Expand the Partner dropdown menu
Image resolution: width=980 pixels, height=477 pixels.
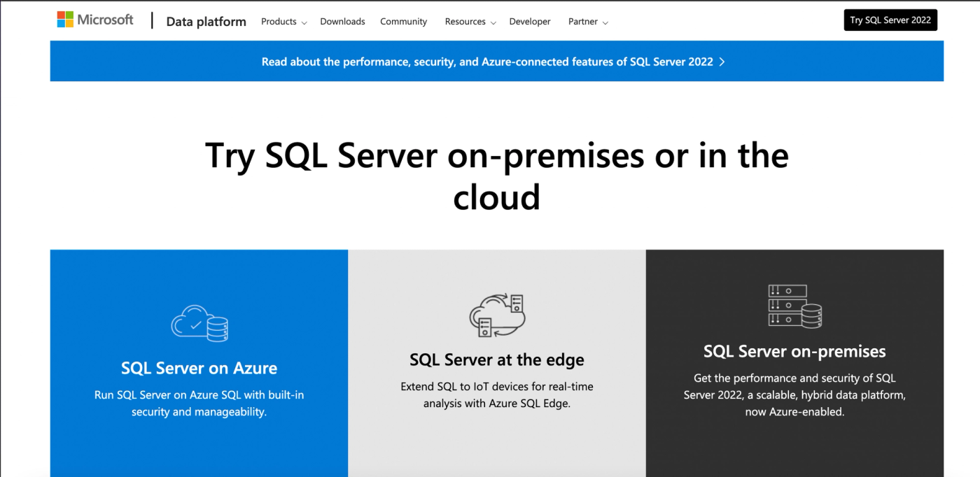(x=588, y=22)
